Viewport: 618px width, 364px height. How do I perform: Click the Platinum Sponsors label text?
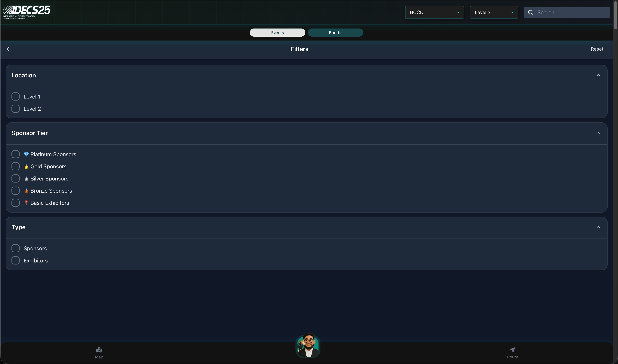click(x=53, y=154)
